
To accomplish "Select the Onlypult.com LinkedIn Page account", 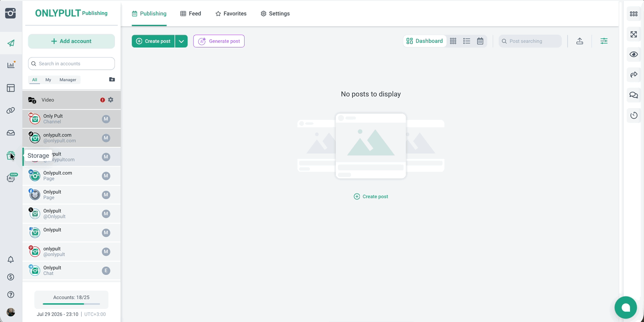I will (x=72, y=176).
